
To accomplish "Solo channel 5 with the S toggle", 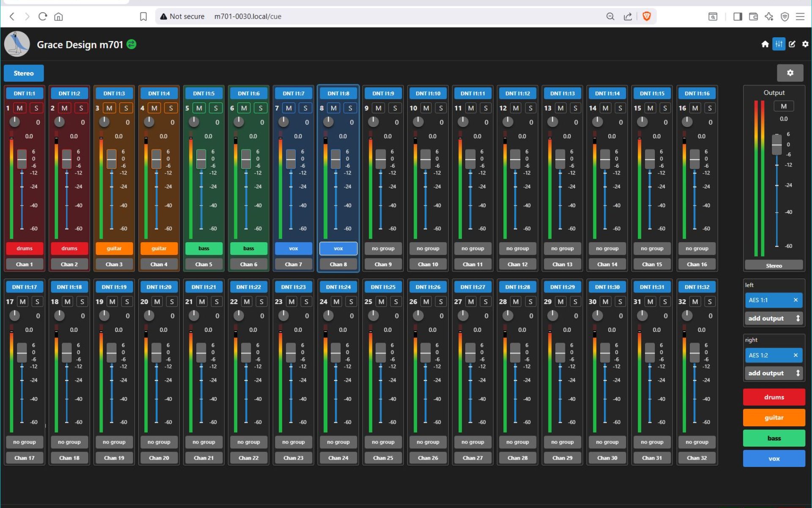I will 216,108.
